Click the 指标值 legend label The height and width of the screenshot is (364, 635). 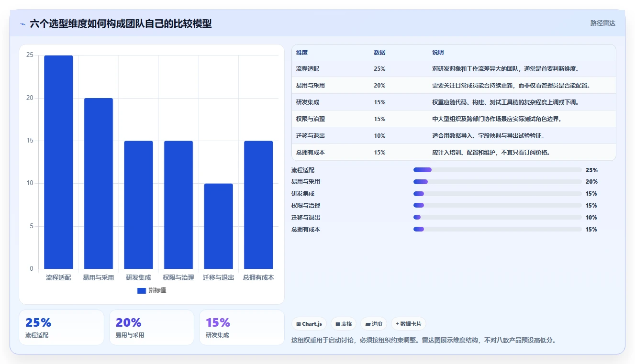coord(157,290)
